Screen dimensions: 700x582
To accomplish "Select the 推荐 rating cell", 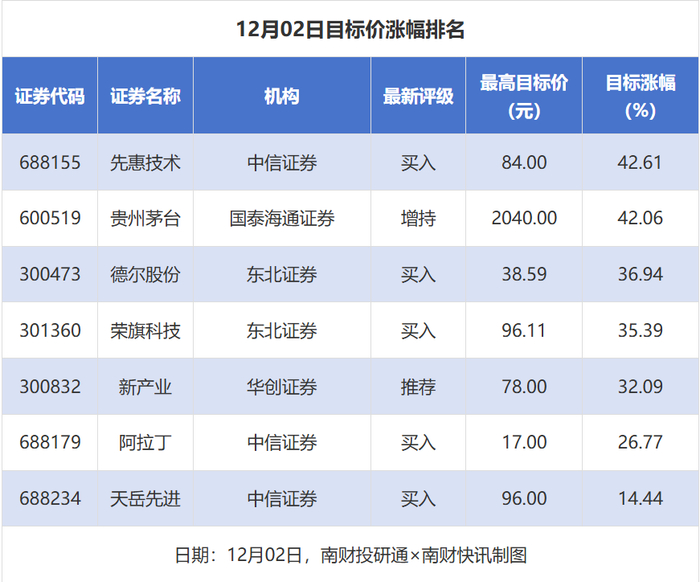I will (418, 387).
